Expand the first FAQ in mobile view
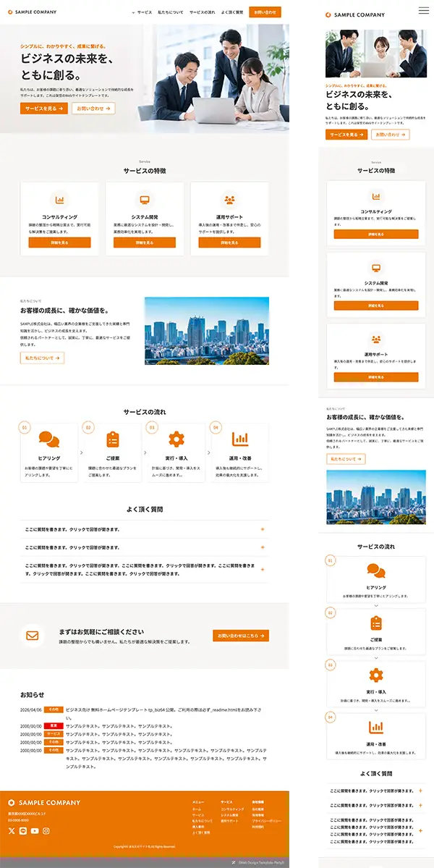The height and width of the screenshot is (868, 434). coord(376,791)
